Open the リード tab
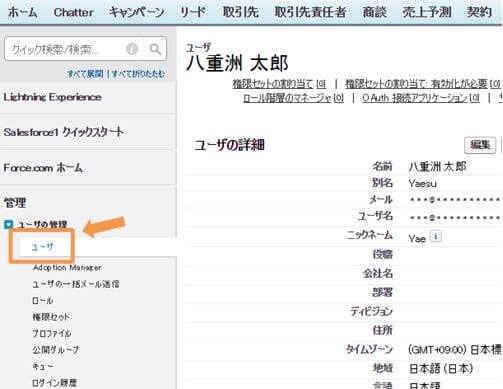The width and height of the screenshot is (503, 389). click(x=193, y=12)
